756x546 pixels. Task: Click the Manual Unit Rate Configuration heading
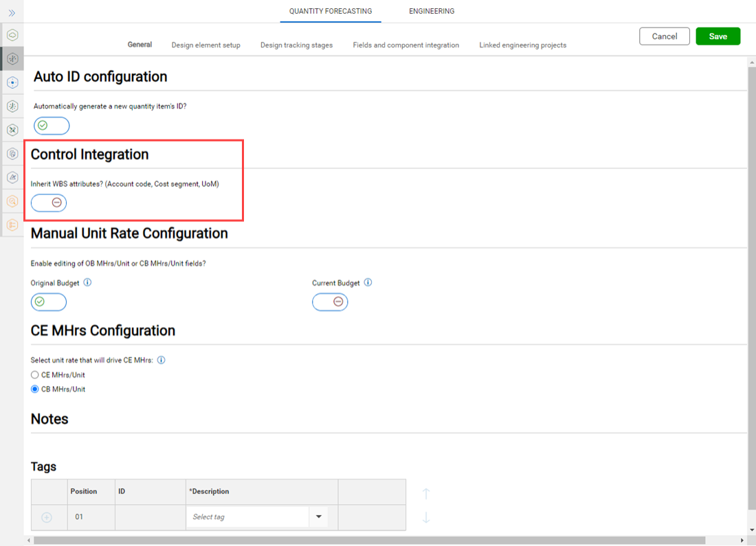[x=129, y=234]
